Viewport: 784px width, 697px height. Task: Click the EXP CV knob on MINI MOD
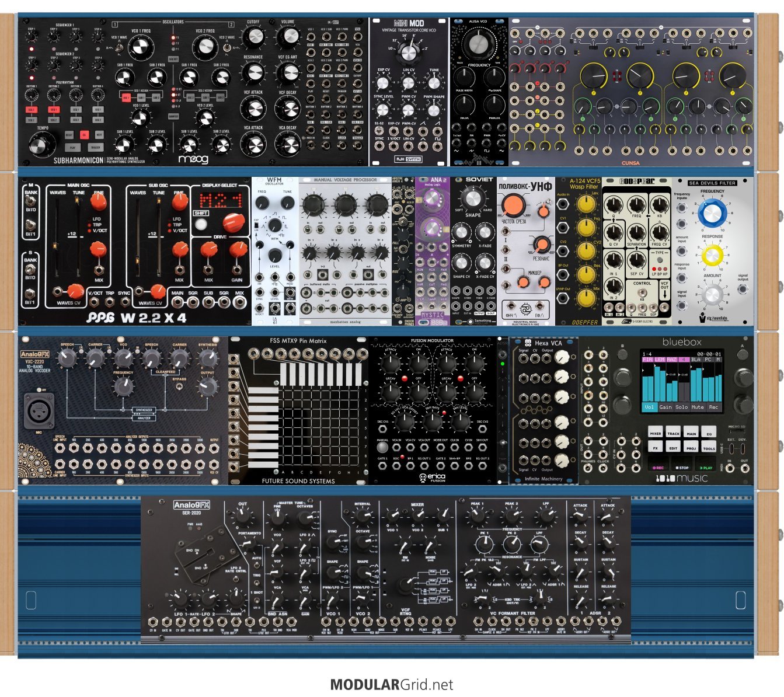(382, 83)
